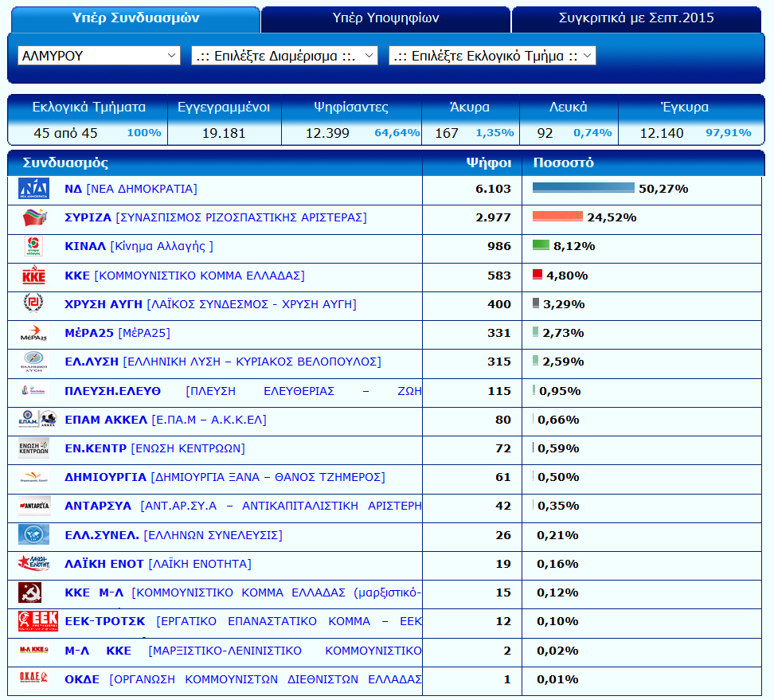
Task: Click the ΚΙΝΑΛ party logo
Action: coord(33,246)
